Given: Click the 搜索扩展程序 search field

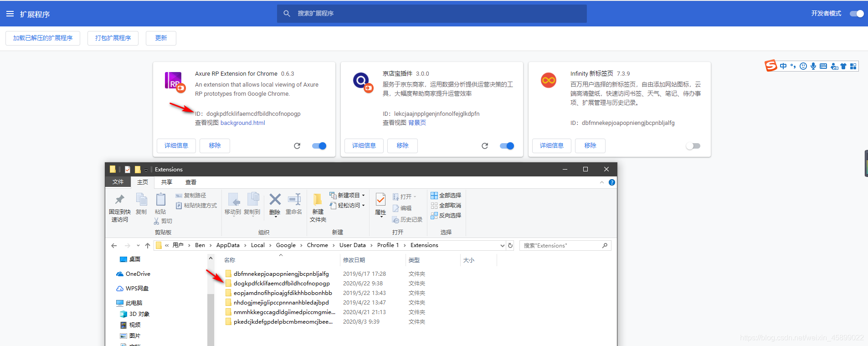Looking at the screenshot, I should pos(432,14).
